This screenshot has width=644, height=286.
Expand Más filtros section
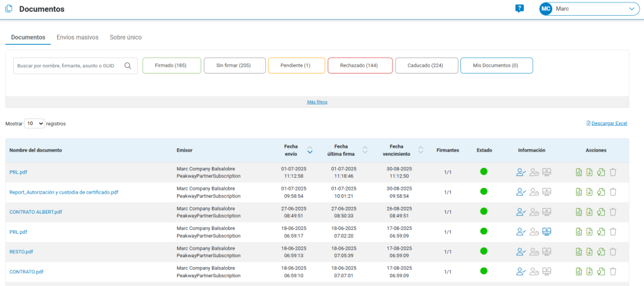(x=317, y=102)
